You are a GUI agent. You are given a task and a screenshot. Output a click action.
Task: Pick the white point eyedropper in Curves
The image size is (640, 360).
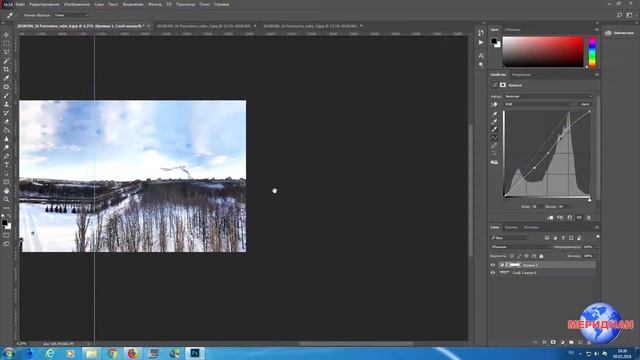tap(494, 129)
